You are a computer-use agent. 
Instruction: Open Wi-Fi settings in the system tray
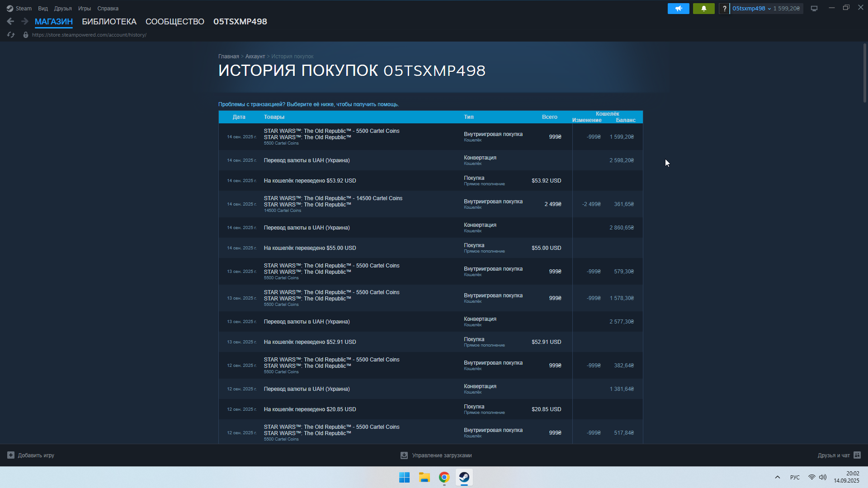pos(811,477)
